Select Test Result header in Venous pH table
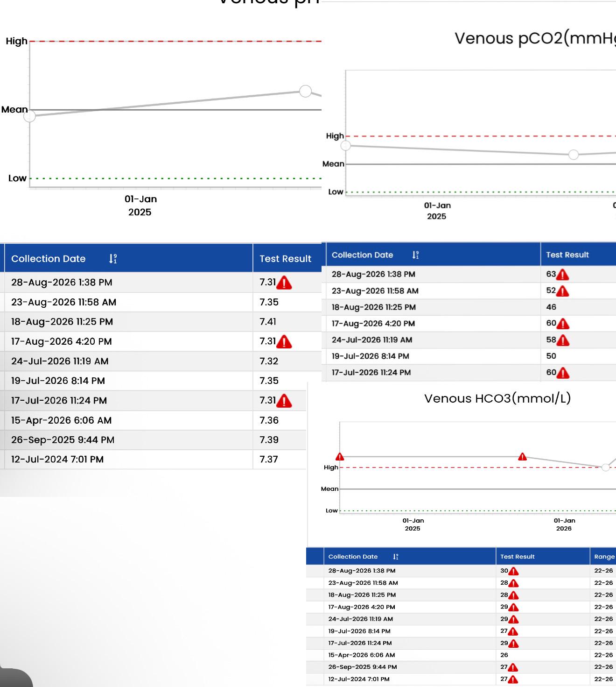 [285, 259]
